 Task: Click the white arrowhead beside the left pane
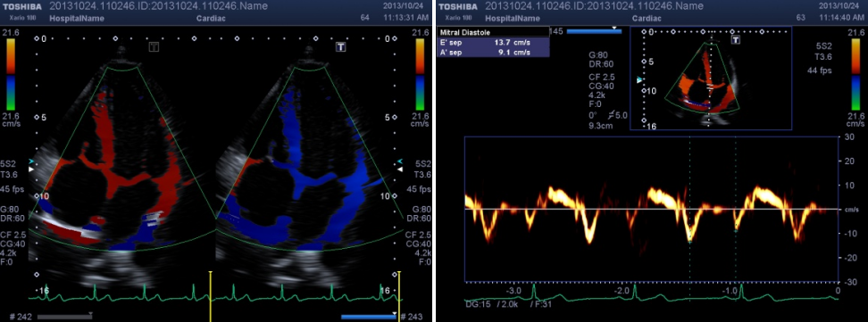pos(31,169)
